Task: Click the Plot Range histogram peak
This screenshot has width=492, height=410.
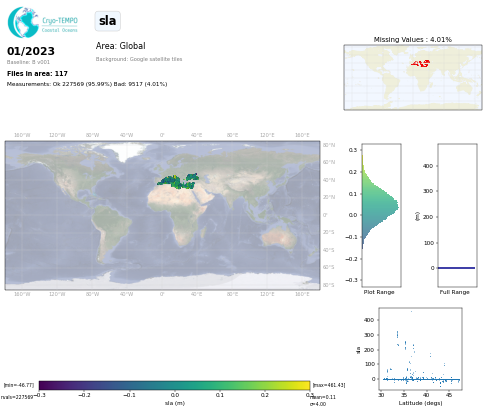Action: click(x=396, y=206)
